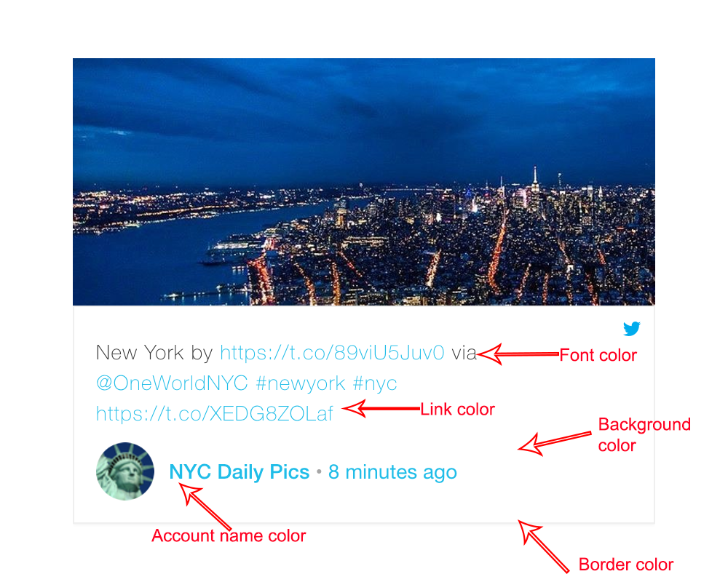This screenshot has height=582, width=728.
Task: Click the 8 minutes ago timestamp
Action: click(392, 472)
